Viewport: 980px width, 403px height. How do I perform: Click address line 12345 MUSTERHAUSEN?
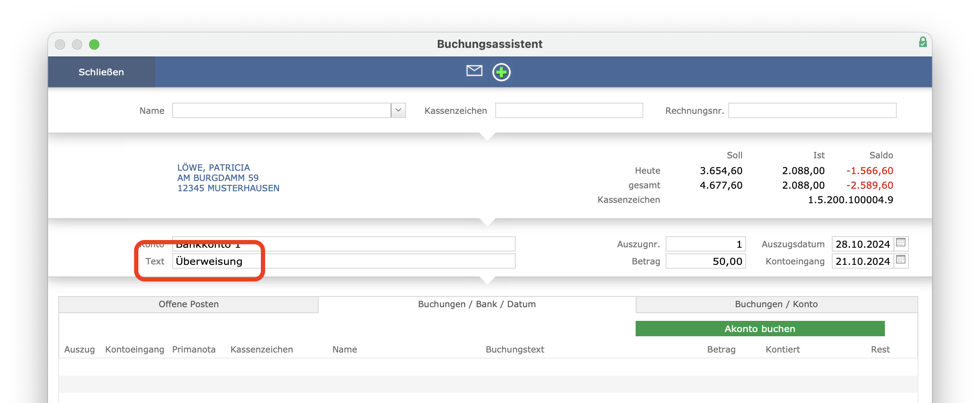pyautogui.click(x=228, y=188)
